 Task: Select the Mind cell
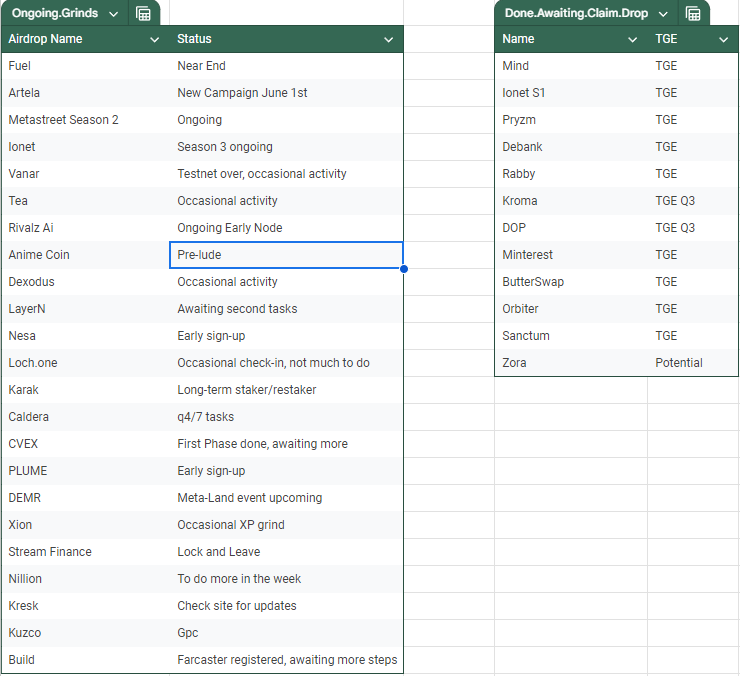click(571, 66)
